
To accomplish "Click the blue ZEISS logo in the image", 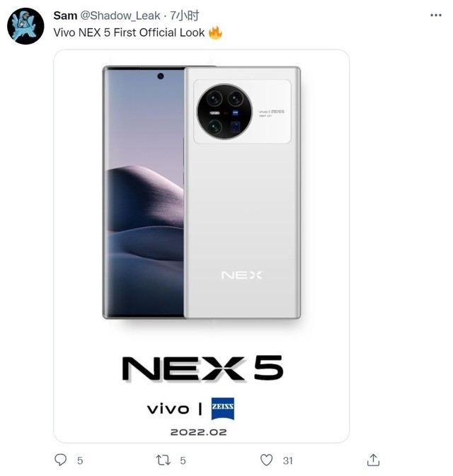I will [x=222, y=408].
